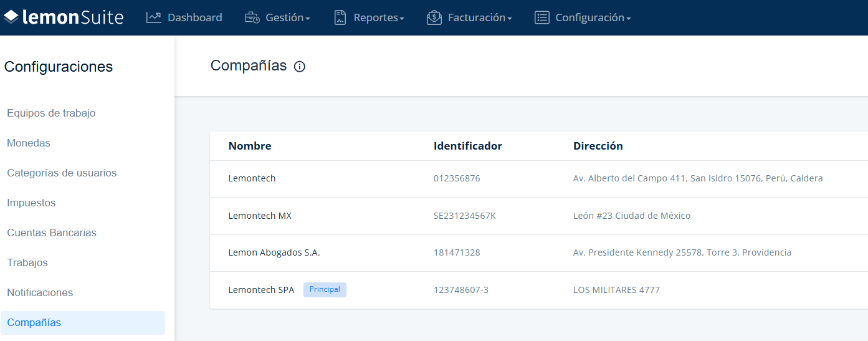Open the Gestión menu
The height and width of the screenshot is (341, 868).
click(277, 17)
